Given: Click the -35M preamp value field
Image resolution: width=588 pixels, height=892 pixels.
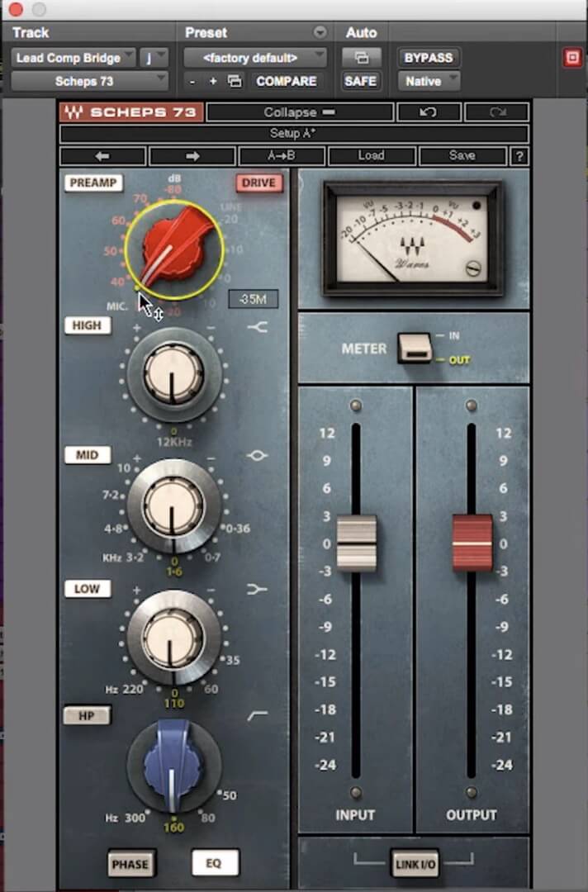Looking at the screenshot, I should pos(254,299).
